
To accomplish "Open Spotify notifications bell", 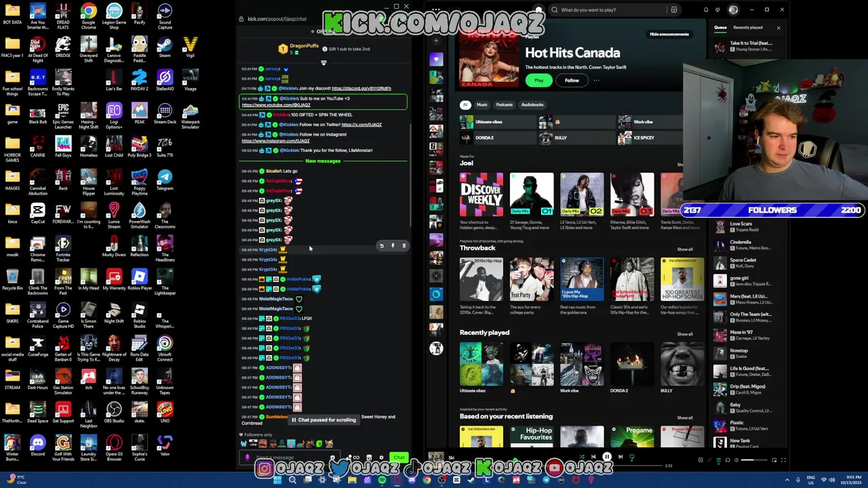I will (x=706, y=10).
